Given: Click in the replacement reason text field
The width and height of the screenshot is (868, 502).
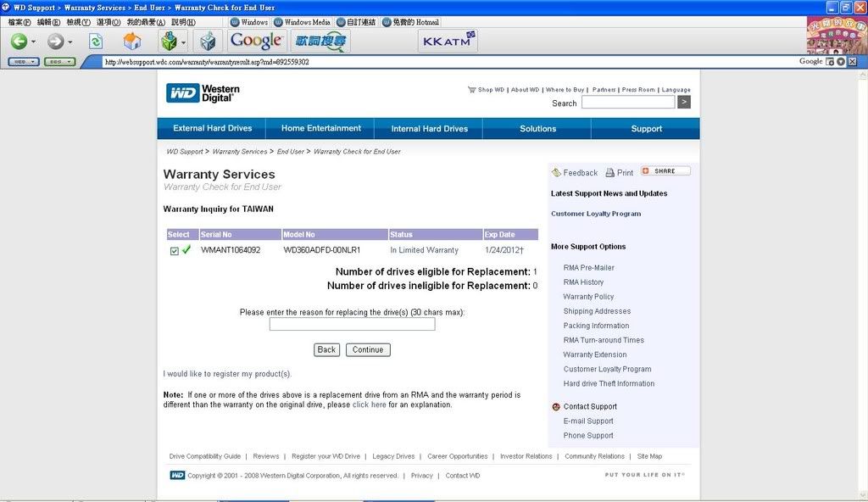Looking at the screenshot, I should (352, 324).
